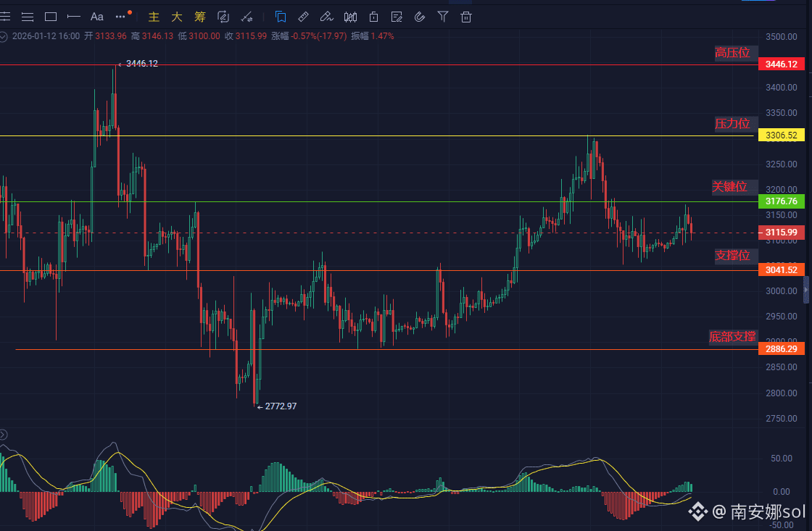Toggle the 主 indicator
812x531 pixels.
(154, 17)
